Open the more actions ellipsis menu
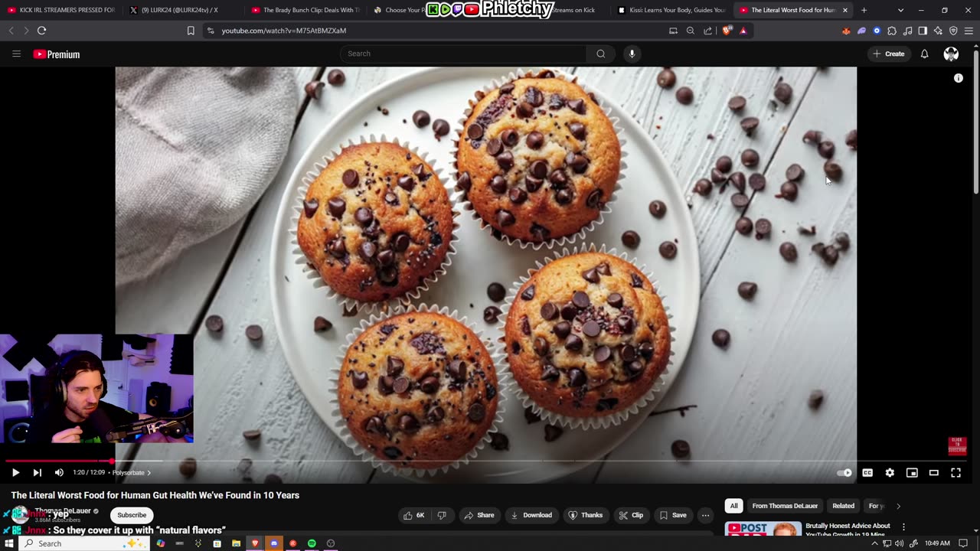The image size is (980, 551). pos(705,515)
